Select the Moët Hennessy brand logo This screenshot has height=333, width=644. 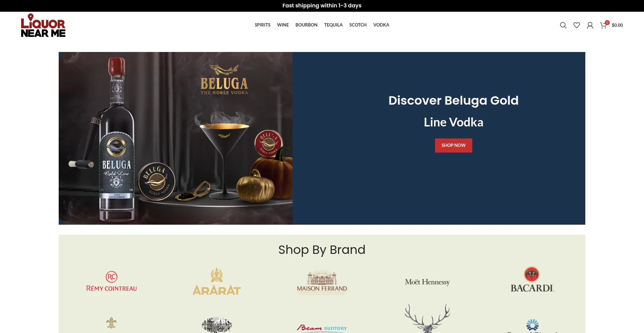(x=427, y=282)
